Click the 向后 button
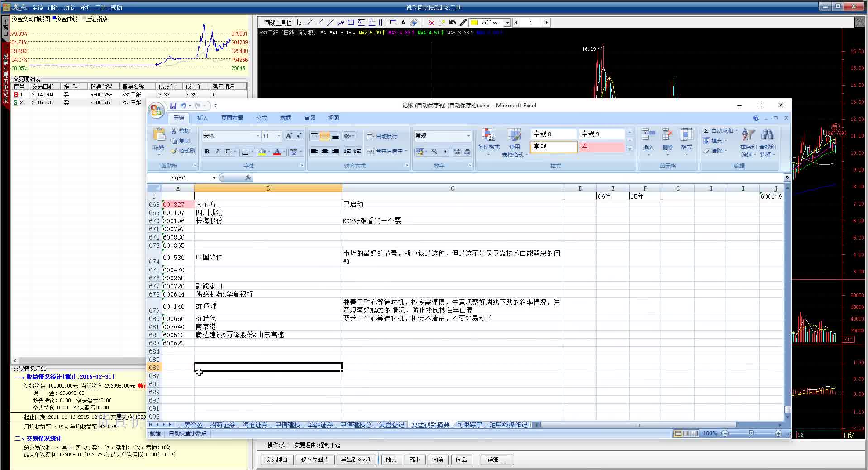 pyautogui.click(x=461, y=460)
